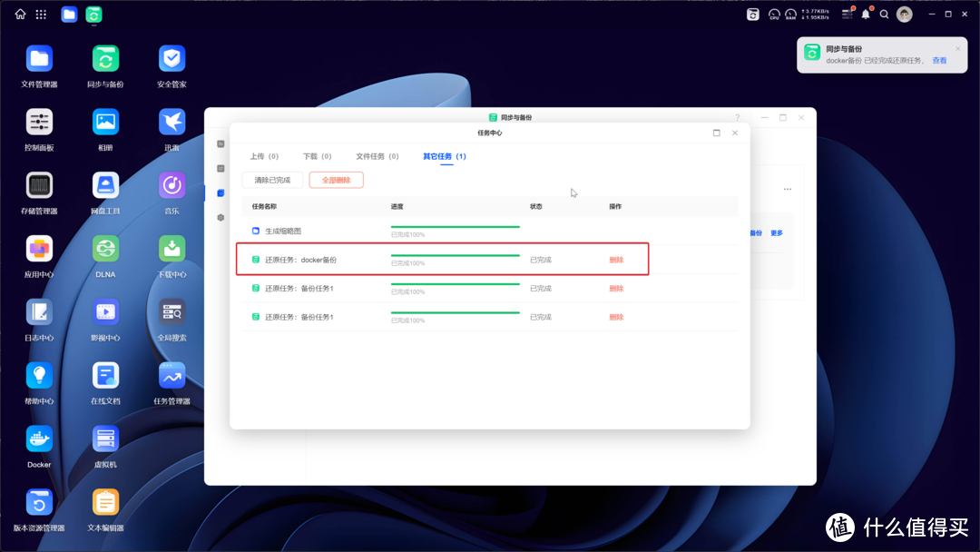
Task: Select the 生成缩略图 task row name
Action: [283, 232]
